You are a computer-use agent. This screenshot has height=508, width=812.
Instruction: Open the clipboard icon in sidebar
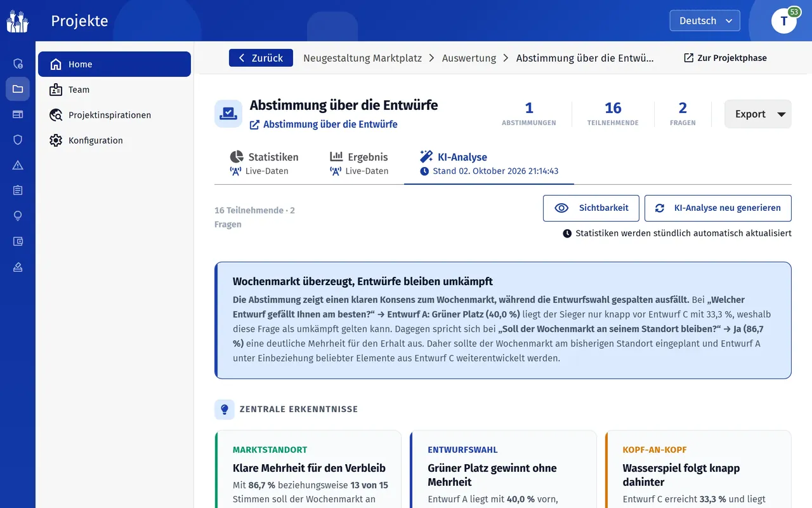tap(18, 190)
